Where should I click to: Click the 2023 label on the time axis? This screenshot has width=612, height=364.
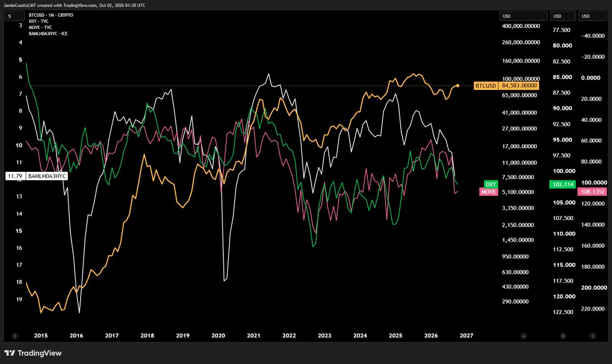pos(325,335)
